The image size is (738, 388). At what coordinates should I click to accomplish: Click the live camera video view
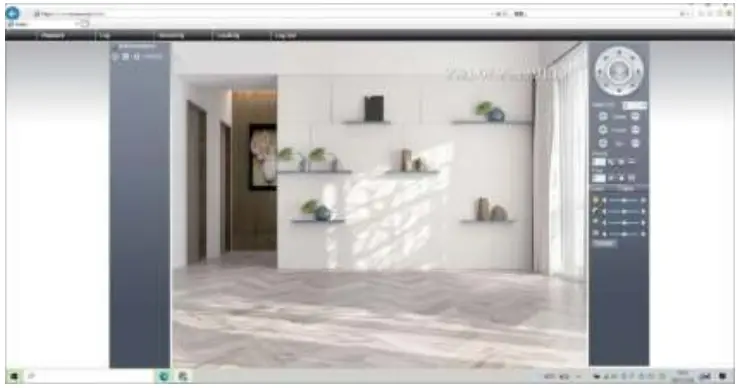coord(379,205)
